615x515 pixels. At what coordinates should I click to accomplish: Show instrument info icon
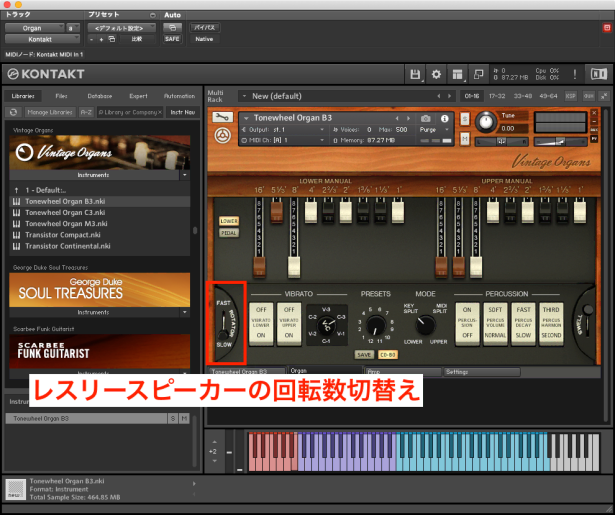(x=444, y=118)
